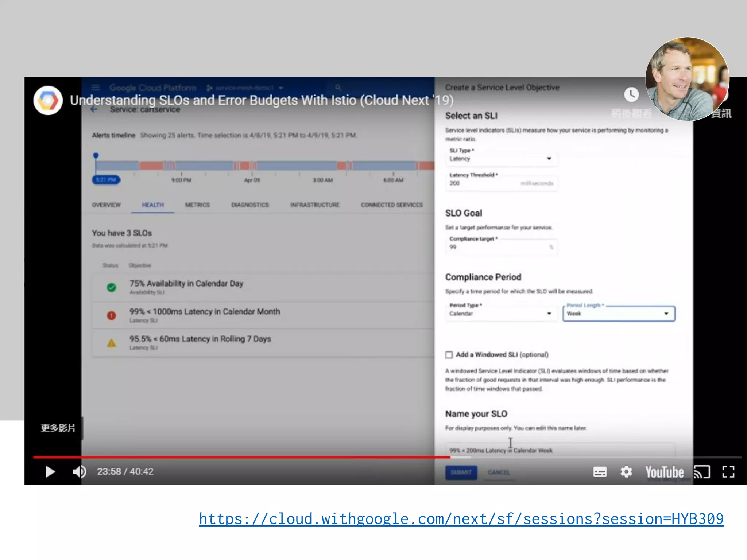Click the Latency Threshold 200 input field
This screenshot has height=560, width=747.
(501, 183)
